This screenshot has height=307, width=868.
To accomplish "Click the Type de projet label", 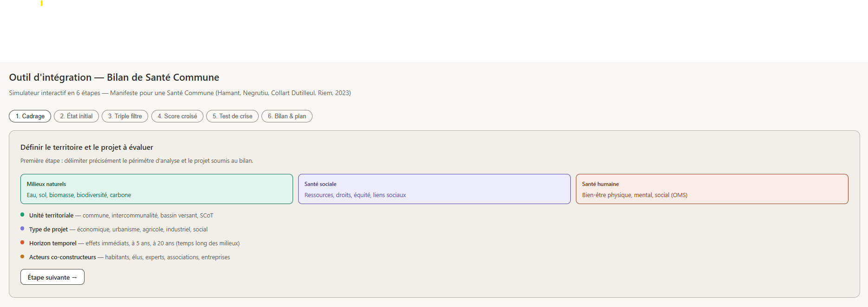I will [x=48, y=230].
